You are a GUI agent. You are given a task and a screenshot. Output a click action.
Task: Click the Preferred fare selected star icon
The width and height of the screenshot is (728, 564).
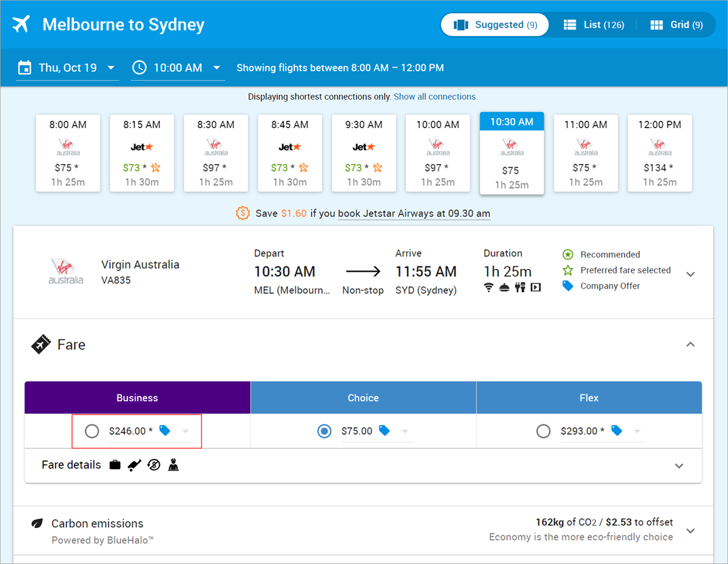[568, 270]
